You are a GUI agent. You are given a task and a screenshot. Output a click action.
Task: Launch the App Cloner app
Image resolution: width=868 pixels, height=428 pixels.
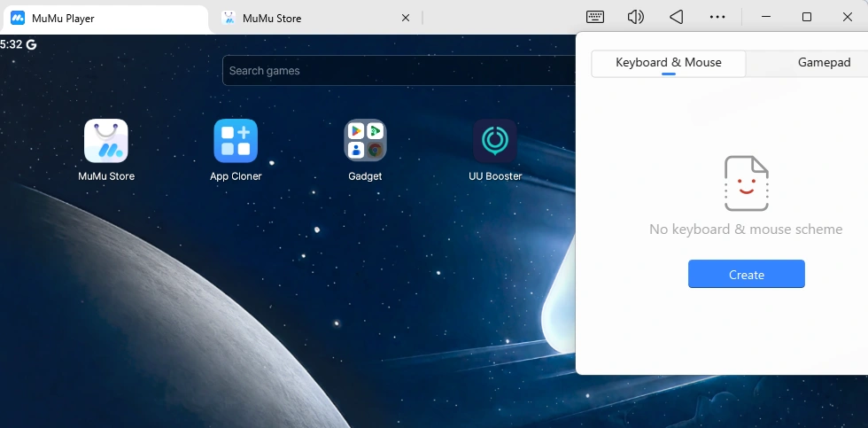point(236,141)
